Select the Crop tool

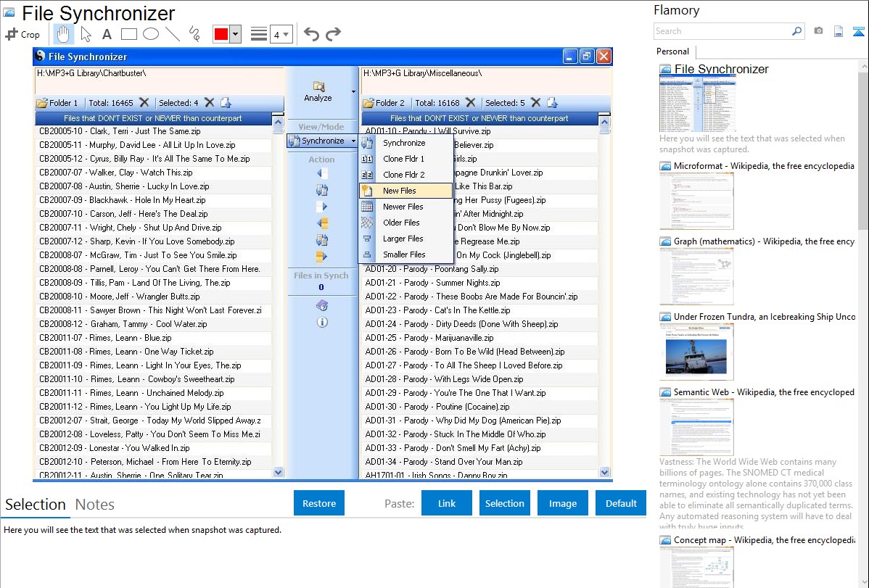(22, 34)
